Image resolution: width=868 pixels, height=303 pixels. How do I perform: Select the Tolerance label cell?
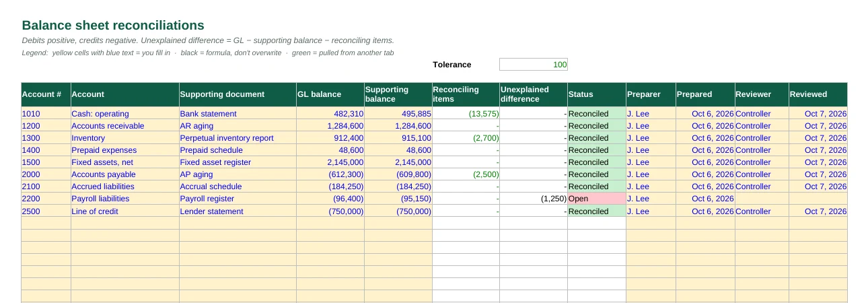pyautogui.click(x=466, y=65)
